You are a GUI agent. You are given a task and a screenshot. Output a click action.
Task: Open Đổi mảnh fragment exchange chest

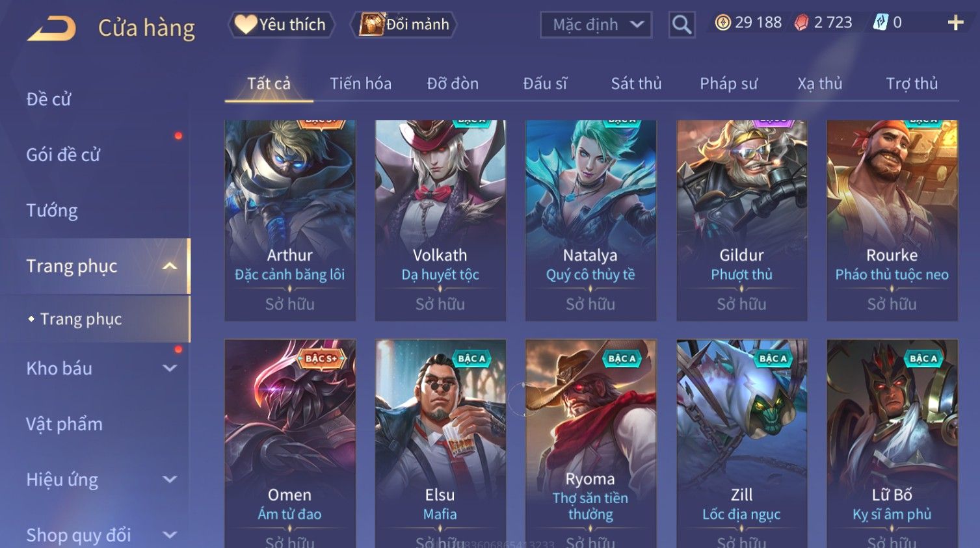click(x=404, y=25)
